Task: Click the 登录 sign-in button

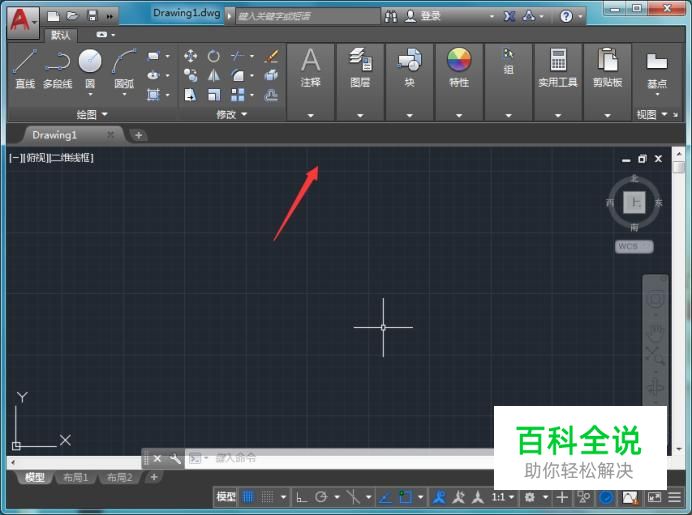Action: tap(430, 16)
